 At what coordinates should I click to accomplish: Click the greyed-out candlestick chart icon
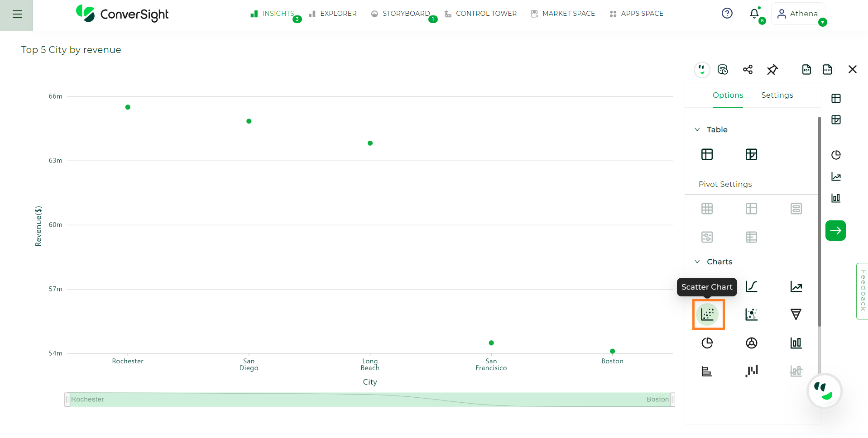coord(796,371)
